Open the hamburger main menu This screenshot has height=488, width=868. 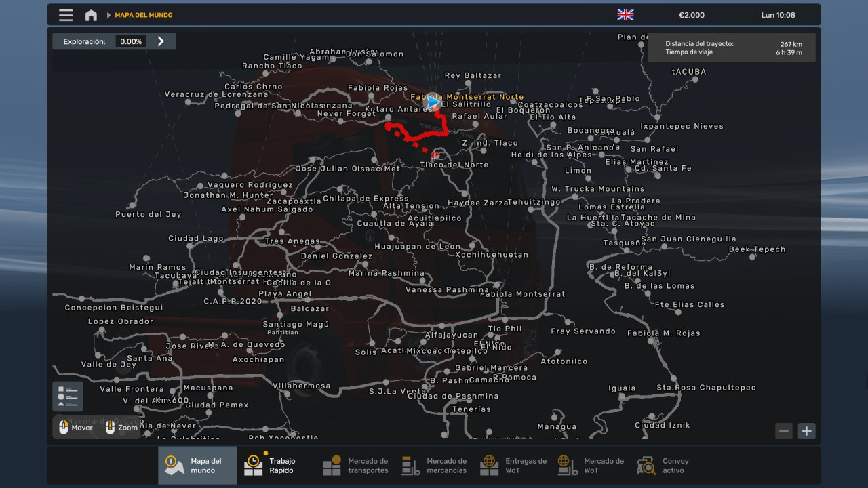pyautogui.click(x=66, y=15)
